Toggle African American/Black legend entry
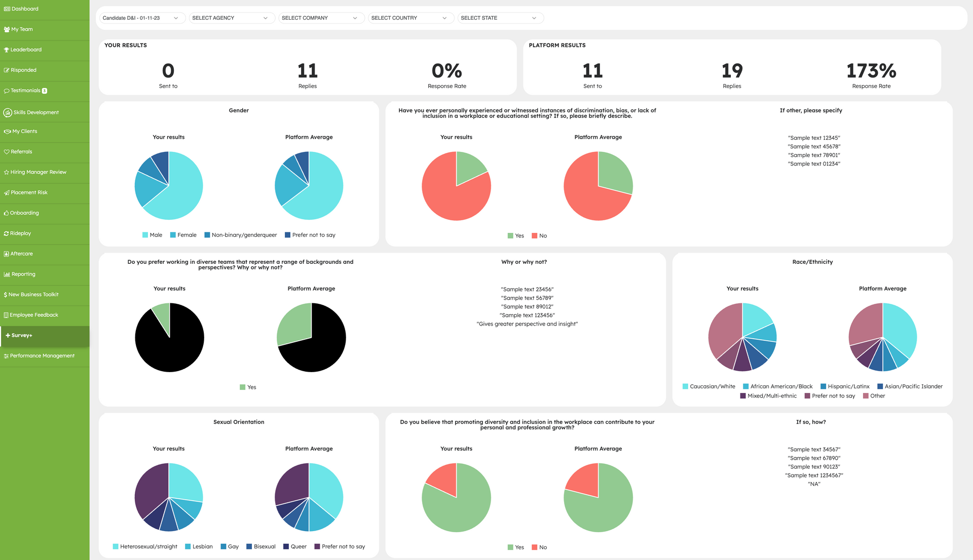Screen dimensions: 973x560 [778, 386]
